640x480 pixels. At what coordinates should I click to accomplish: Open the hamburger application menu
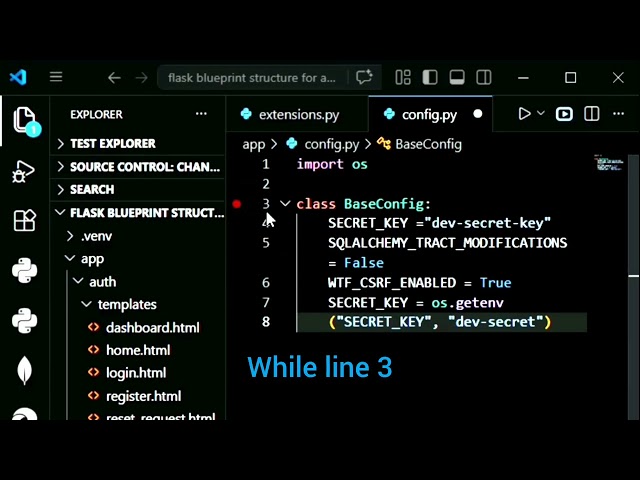tap(56, 77)
